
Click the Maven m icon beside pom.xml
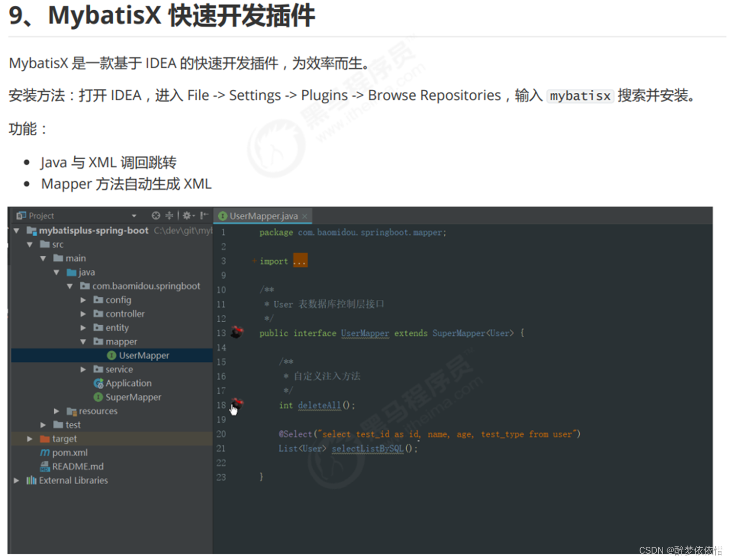[45, 453]
